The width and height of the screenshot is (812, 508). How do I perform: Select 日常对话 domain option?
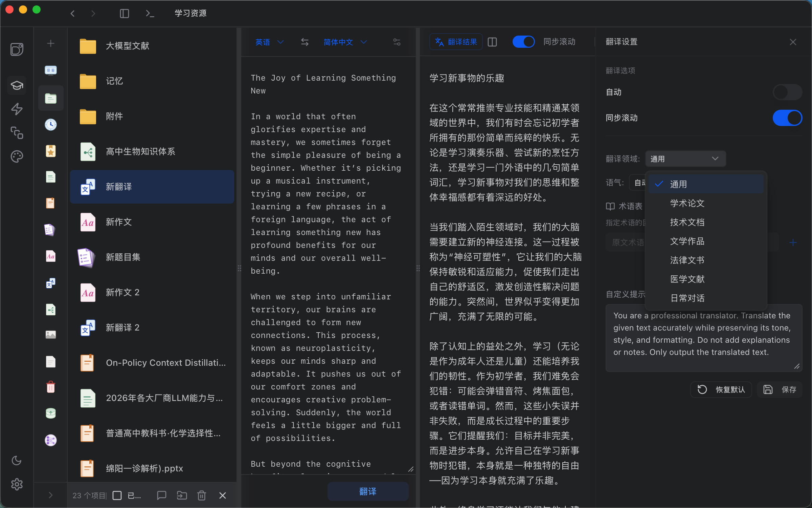(x=706, y=298)
